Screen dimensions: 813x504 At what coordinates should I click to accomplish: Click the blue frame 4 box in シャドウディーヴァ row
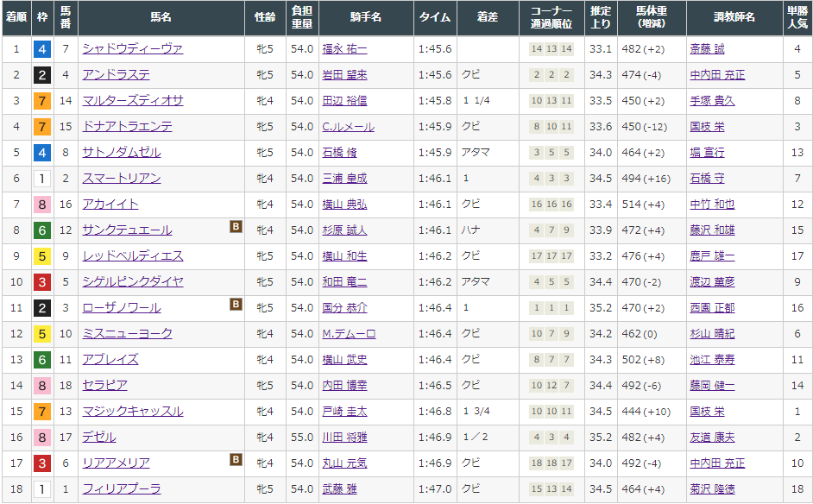[42, 49]
